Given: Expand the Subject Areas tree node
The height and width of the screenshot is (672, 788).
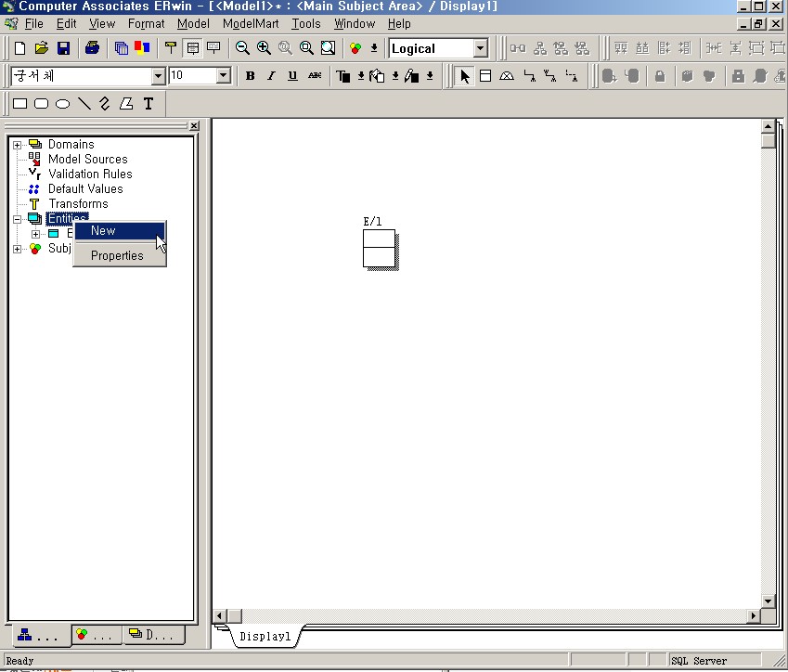Looking at the screenshot, I should click(x=17, y=249).
